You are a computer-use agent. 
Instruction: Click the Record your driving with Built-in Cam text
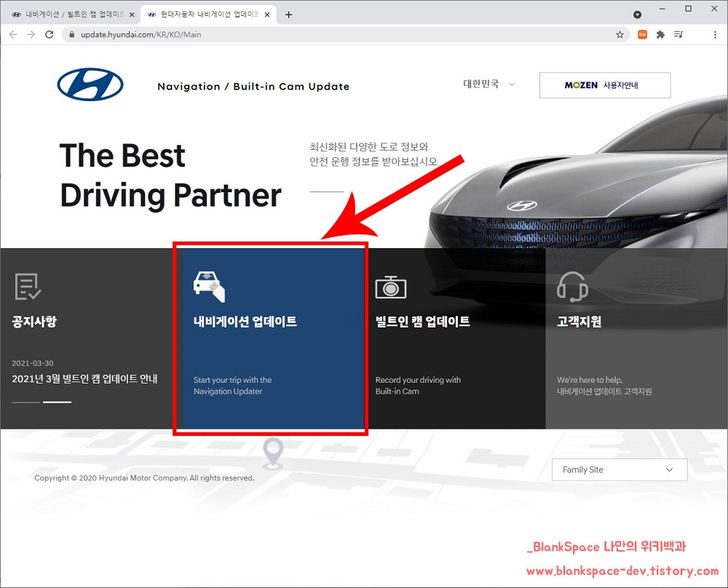click(x=418, y=386)
